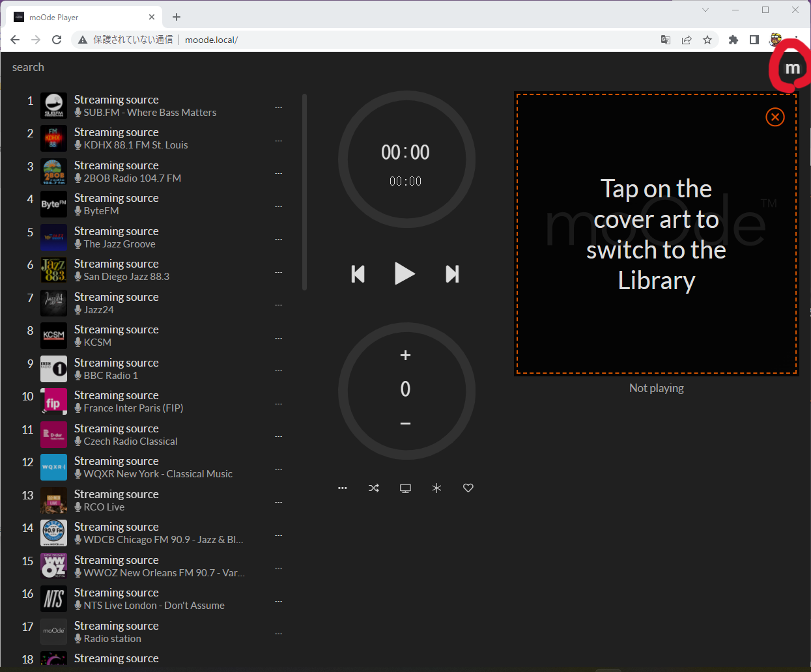Image resolution: width=811 pixels, height=672 pixels.
Task: Select the moOde Radio station logo
Action: [x=53, y=632]
